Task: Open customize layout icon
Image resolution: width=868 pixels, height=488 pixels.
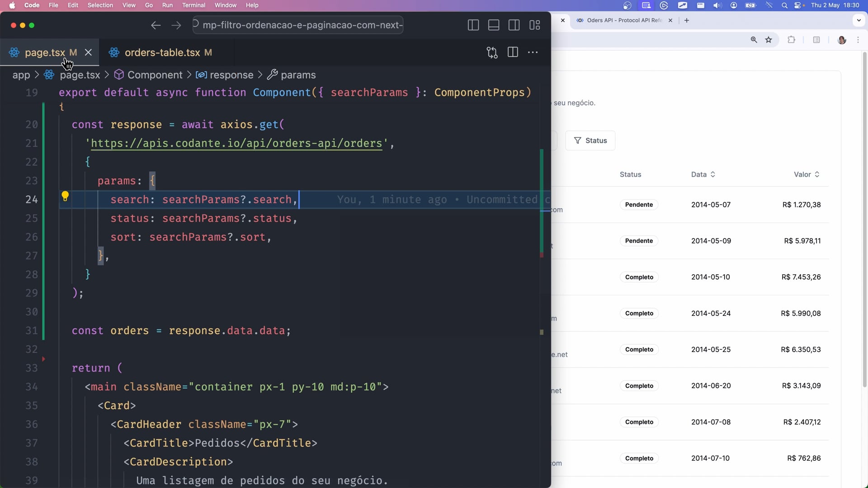Action: click(x=535, y=25)
